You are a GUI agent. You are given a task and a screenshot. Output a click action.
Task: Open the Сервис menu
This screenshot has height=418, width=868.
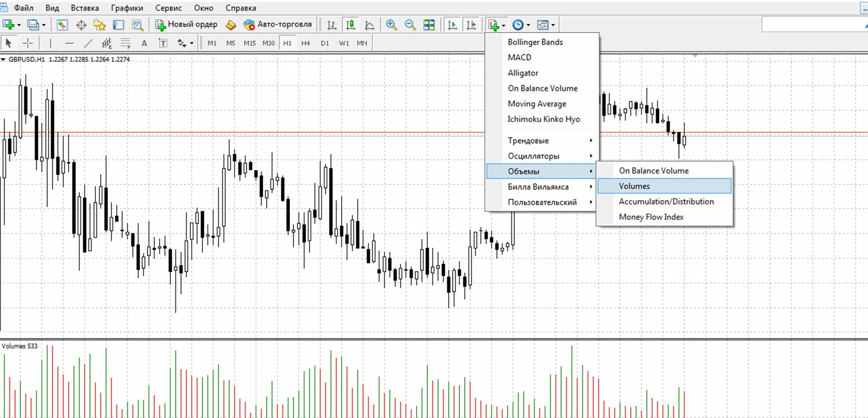point(168,8)
